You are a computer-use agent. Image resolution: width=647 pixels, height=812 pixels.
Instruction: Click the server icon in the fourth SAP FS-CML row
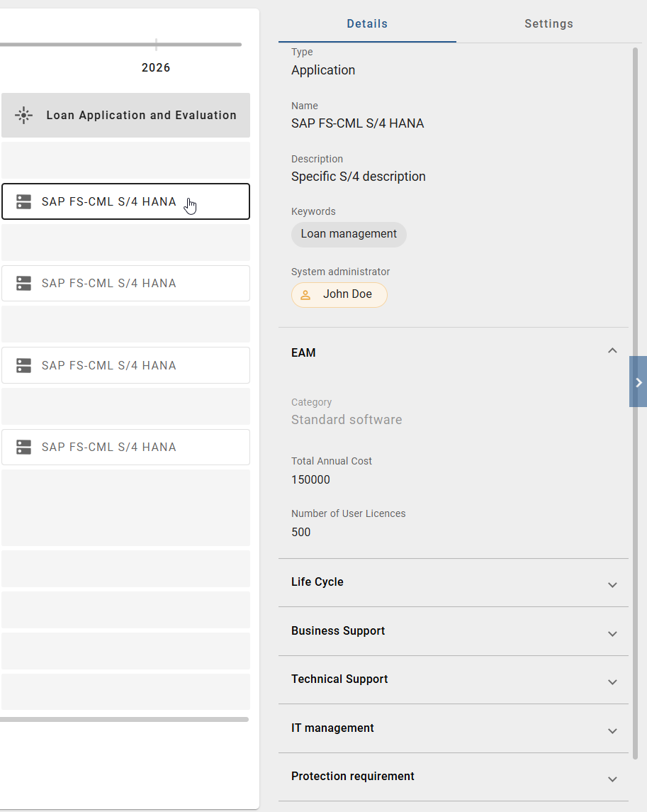coord(24,447)
